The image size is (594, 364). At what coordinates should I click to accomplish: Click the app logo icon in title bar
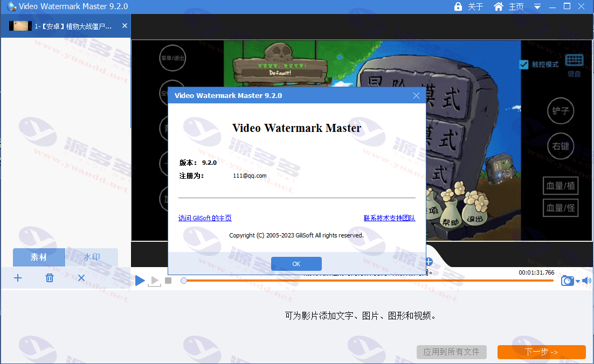point(12,6)
